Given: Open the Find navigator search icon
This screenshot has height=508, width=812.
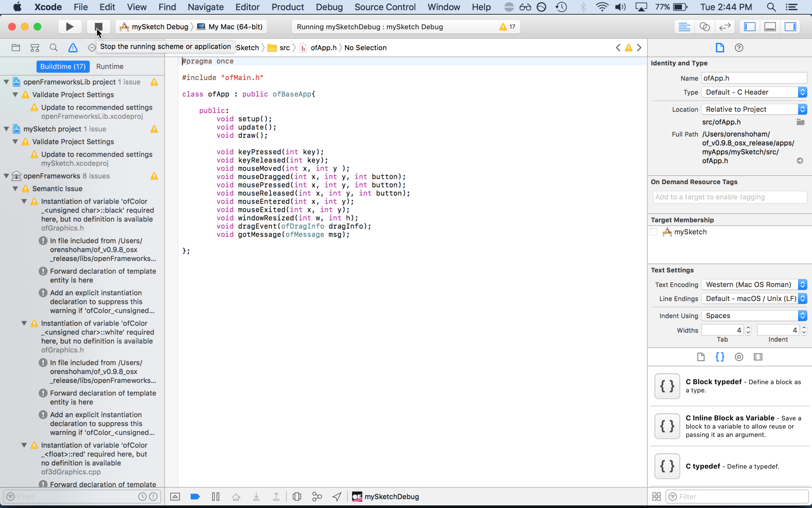Looking at the screenshot, I should coord(54,48).
